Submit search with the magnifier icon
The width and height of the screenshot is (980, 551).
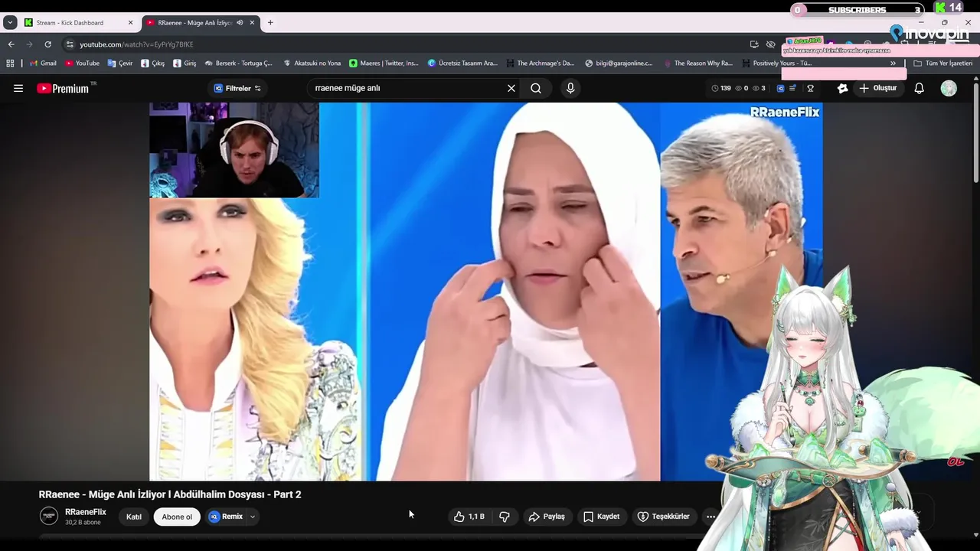click(x=536, y=88)
